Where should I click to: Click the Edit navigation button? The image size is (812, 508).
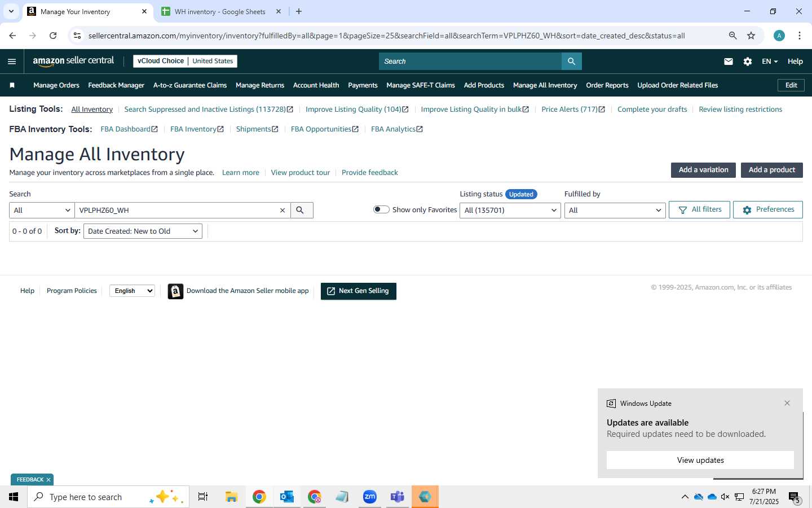[791, 85]
